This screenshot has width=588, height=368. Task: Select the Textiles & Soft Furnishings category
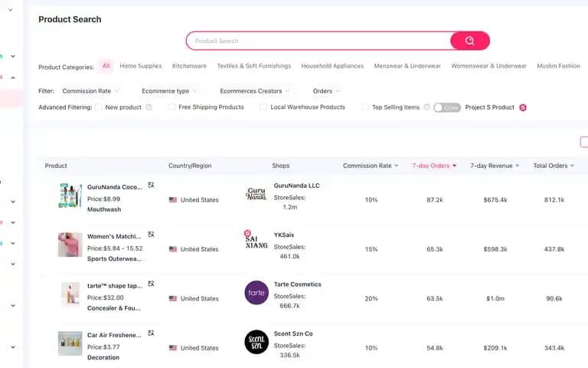click(x=254, y=66)
